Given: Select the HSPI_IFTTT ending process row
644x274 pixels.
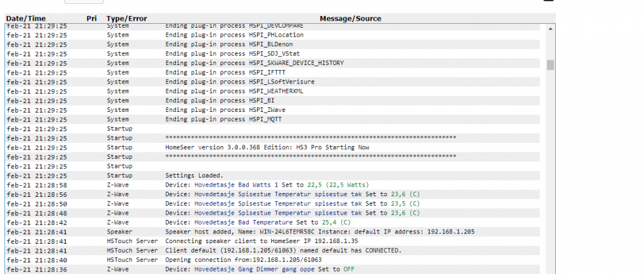Looking at the screenshot, I should point(224,72).
